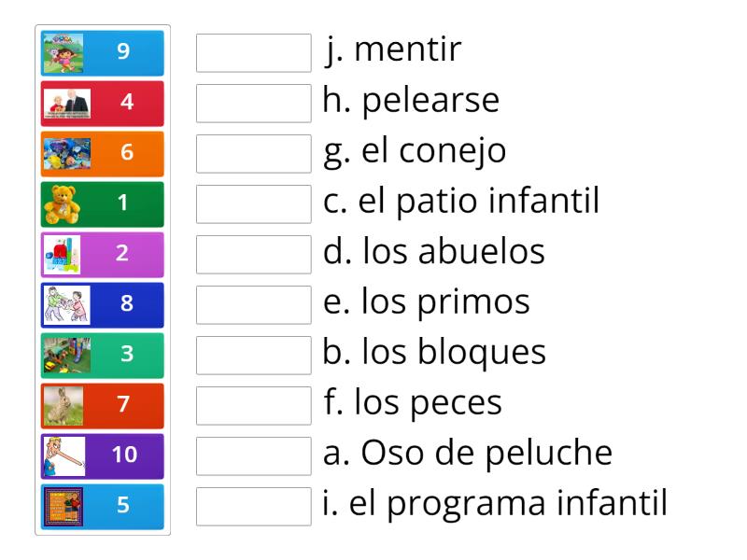The image size is (747, 560).
Task: Click the TV program picture tile numbered 5
Action: (x=102, y=506)
